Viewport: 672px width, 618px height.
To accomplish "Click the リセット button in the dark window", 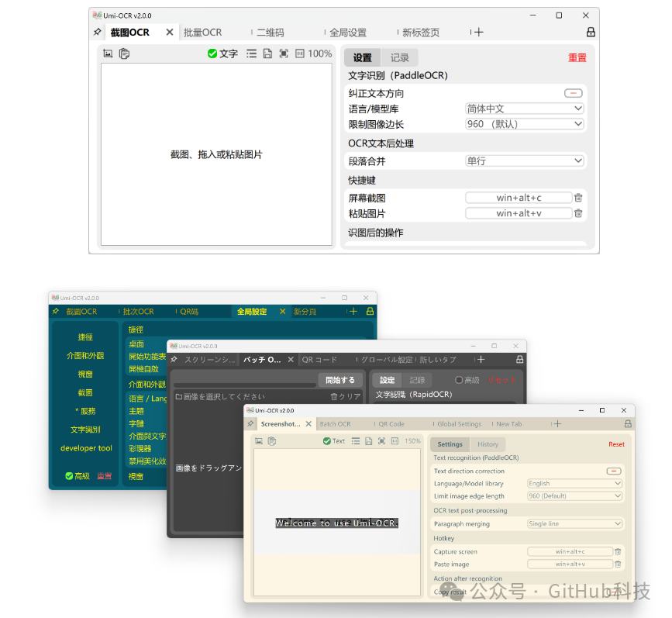I will pos(501,380).
